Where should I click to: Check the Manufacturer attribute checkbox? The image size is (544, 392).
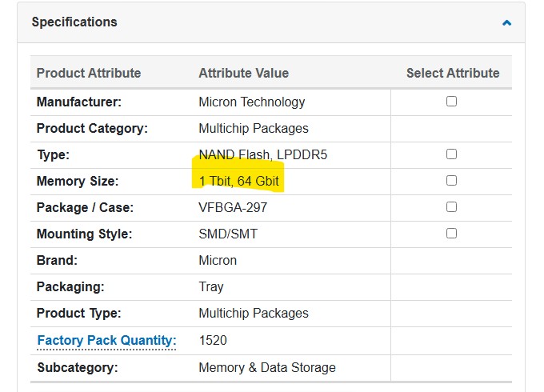coord(451,102)
